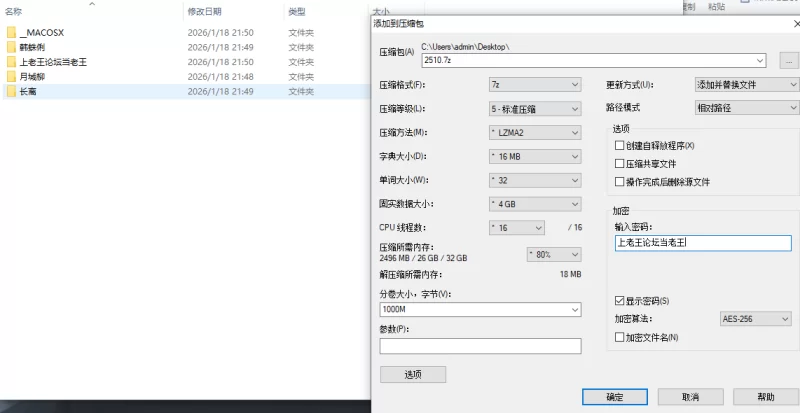Image resolution: width=800 pixels, height=413 pixels.
Task: Click date 2026/1/18 21:48
Action: tap(220, 77)
